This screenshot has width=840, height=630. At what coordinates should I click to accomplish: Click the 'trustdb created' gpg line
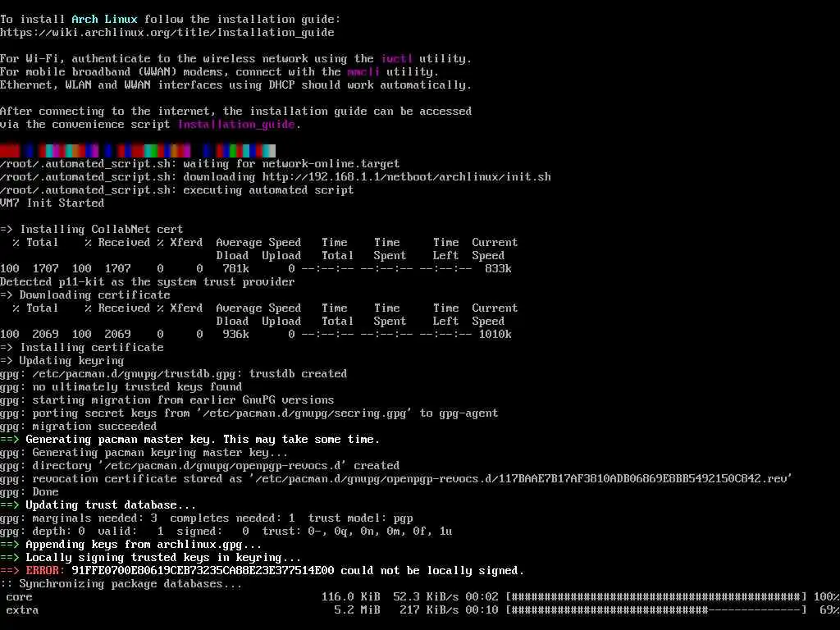pos(174,374)
